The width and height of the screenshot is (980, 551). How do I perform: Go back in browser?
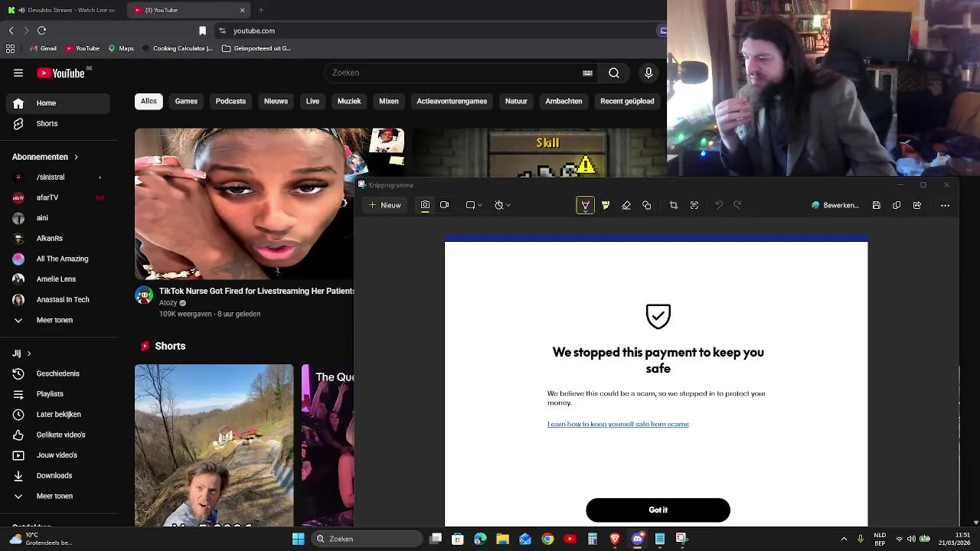tap(11, 31)
